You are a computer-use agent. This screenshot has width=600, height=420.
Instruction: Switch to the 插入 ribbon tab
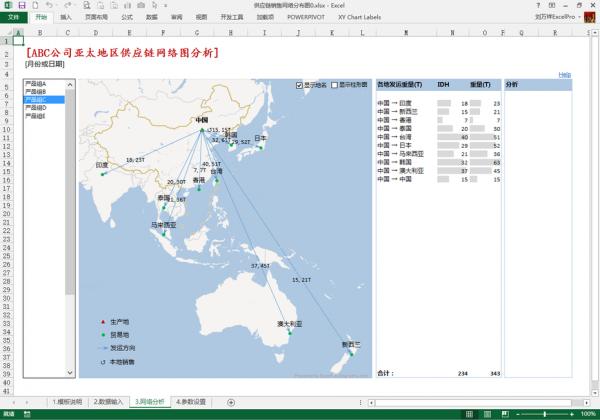coord(66,17)
